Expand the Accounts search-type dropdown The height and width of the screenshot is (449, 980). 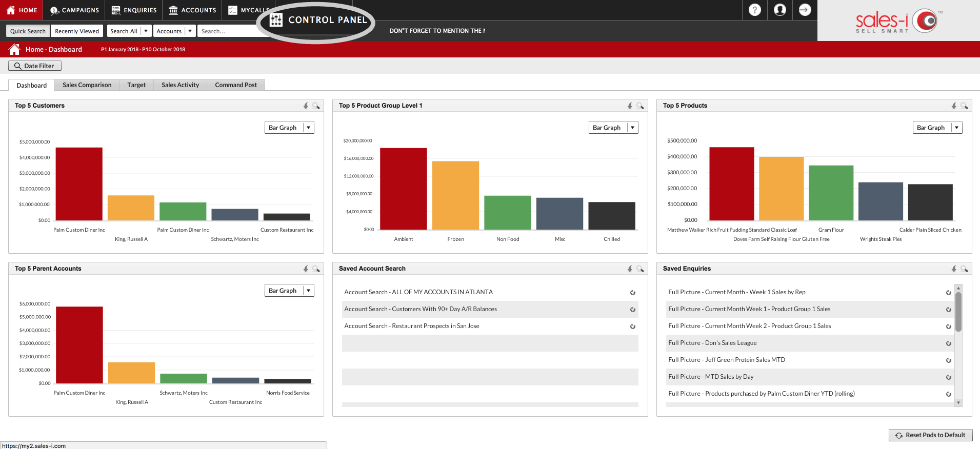pyautogui.click(x=190, y=31)
